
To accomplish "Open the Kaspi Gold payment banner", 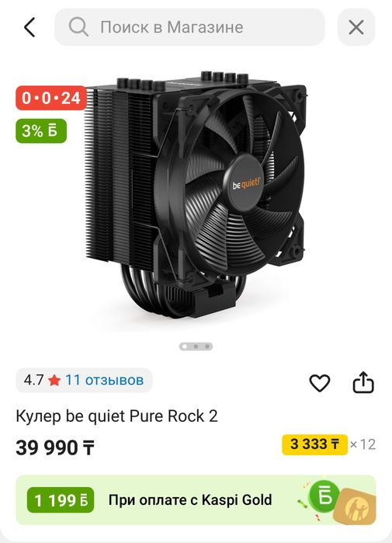I will (196, 500).
